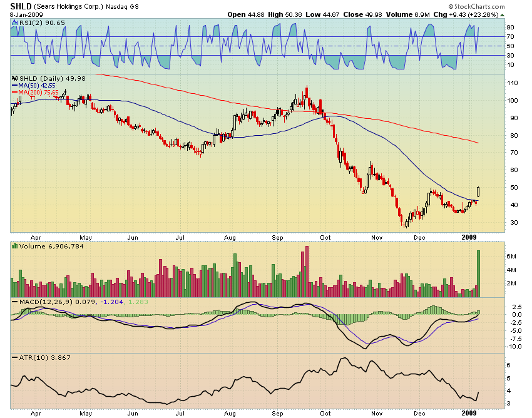532x418 pixels.
Task: Click the MACD(12,26,9) 0.079 label
Action: 58,302
